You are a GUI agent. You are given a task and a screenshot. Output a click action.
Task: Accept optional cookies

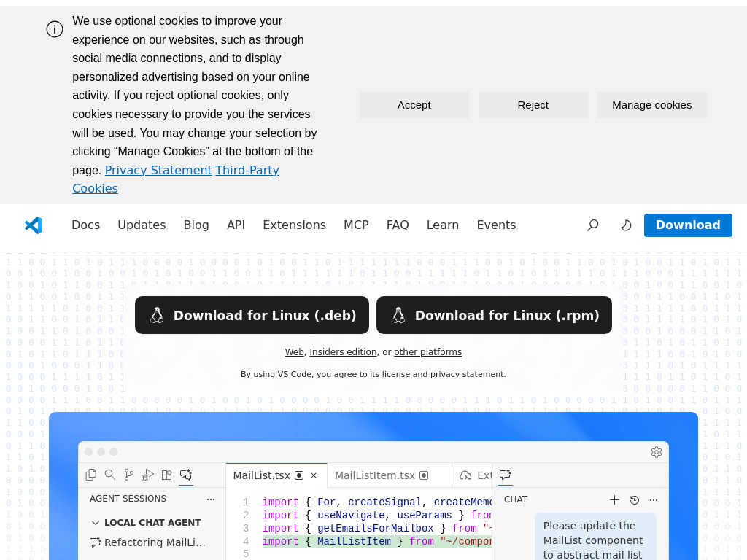[x=414, y=105]
